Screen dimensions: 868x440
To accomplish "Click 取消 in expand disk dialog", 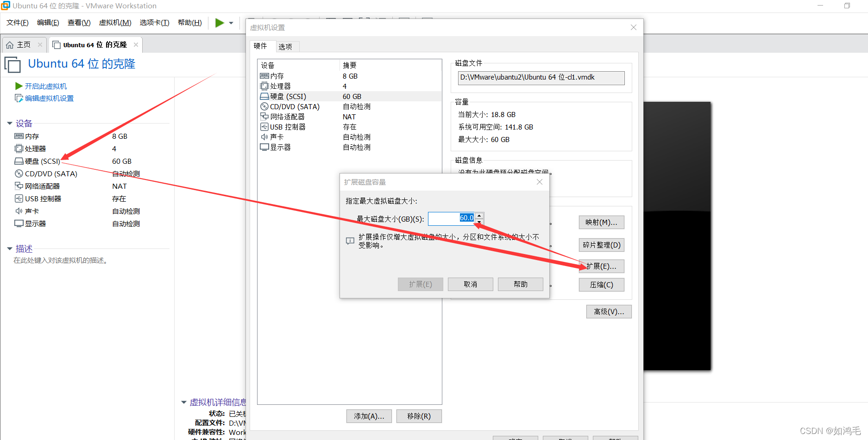I will [470, 285].
